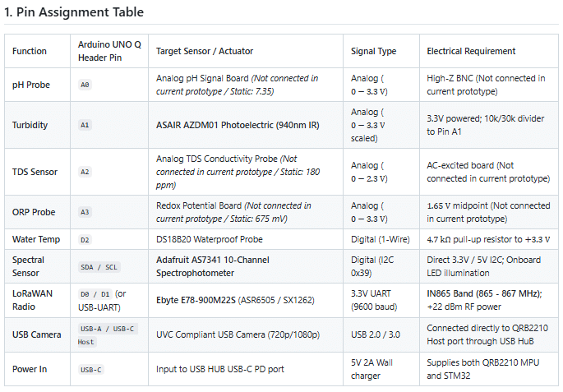
Task: Click the 'Digital (I2C 0x39)' signal cell
Action: click(x=381, y=266)
